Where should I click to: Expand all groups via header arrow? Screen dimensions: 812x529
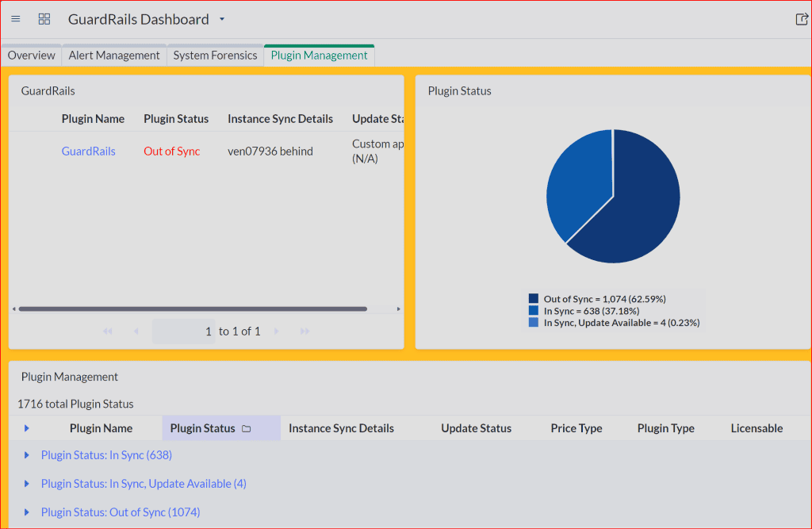click(26, 428)
